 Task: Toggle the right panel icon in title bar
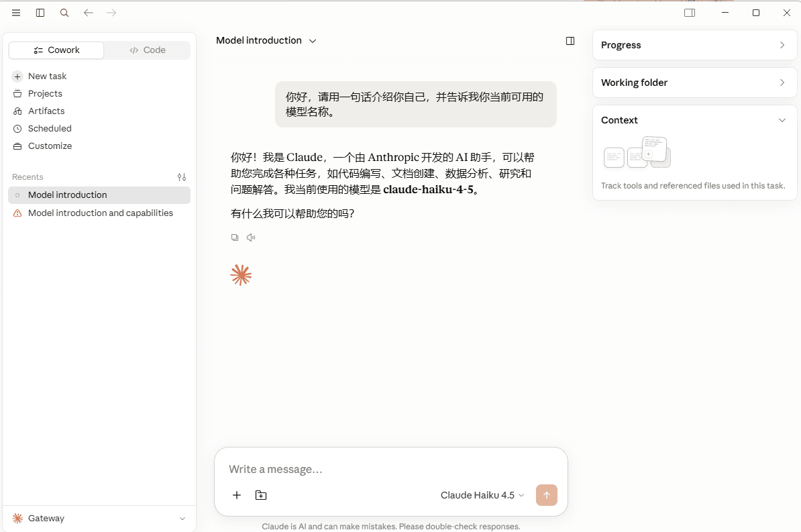coord(690,13)
